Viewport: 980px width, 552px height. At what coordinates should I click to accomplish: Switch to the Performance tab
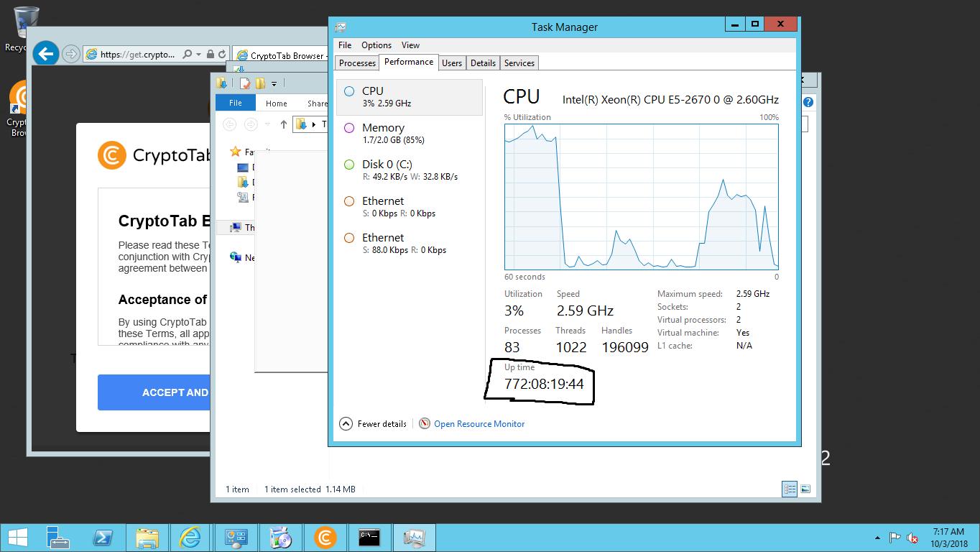(x=409, y=62)
